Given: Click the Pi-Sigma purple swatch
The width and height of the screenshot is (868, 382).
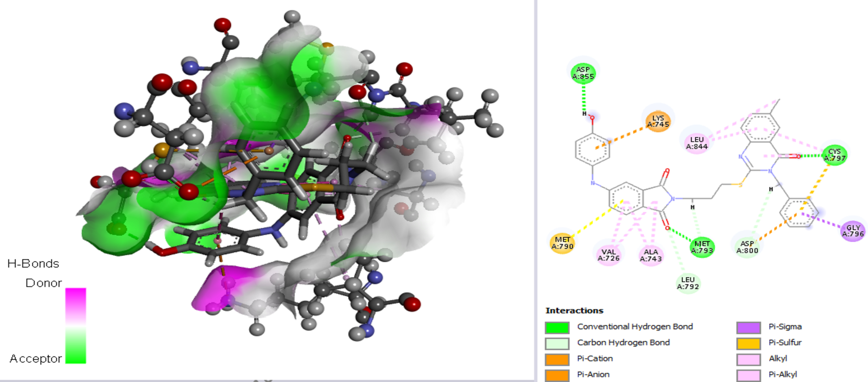Looking at the screenshot, I should [749, 327].
